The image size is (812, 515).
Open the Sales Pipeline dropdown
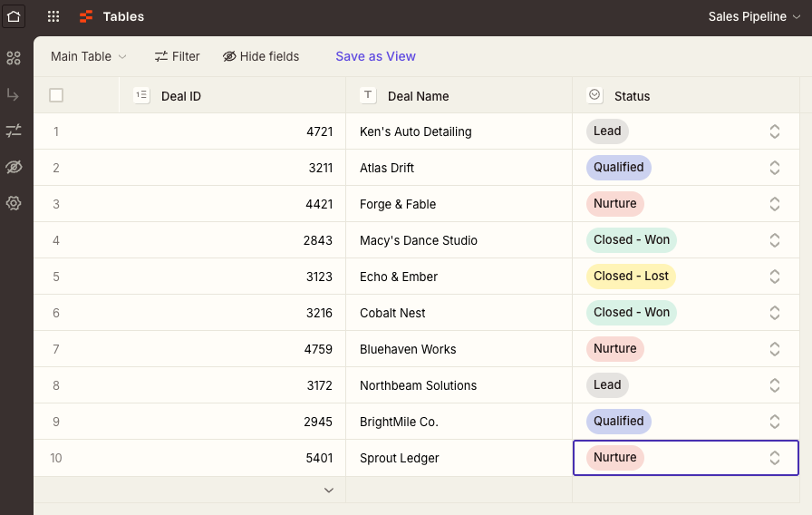coord(755,16)
